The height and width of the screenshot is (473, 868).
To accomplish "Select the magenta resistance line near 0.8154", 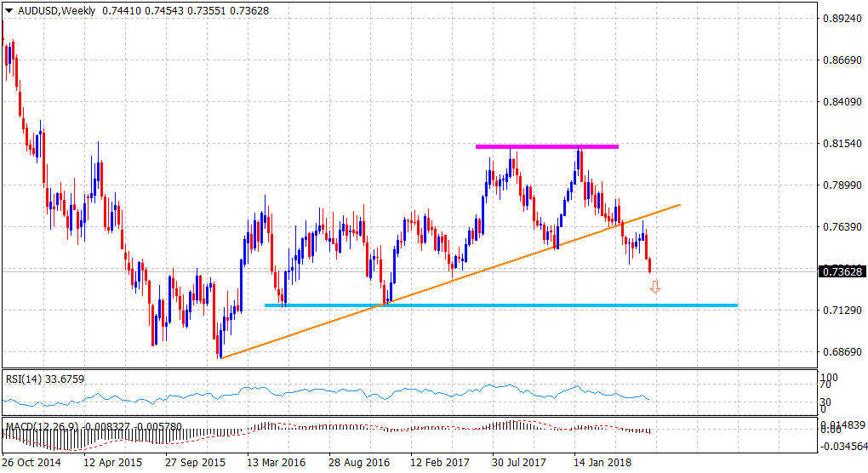I will 546,147.
